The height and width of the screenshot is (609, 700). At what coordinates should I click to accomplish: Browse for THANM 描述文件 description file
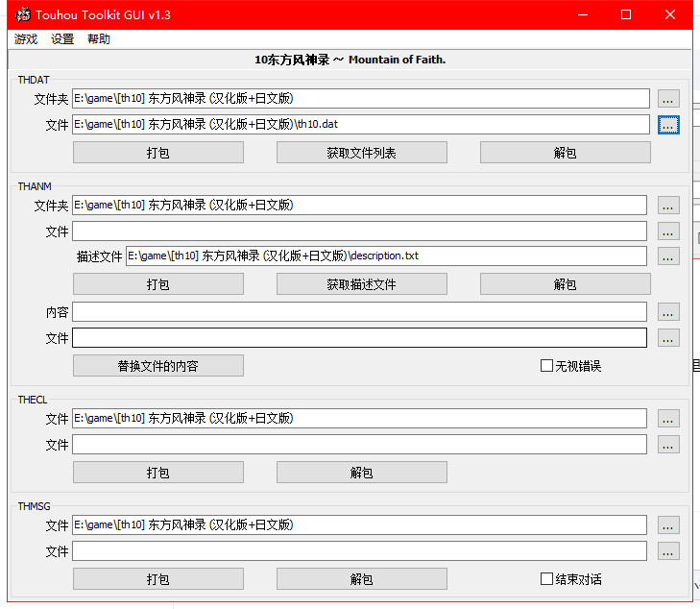point(668,256)
